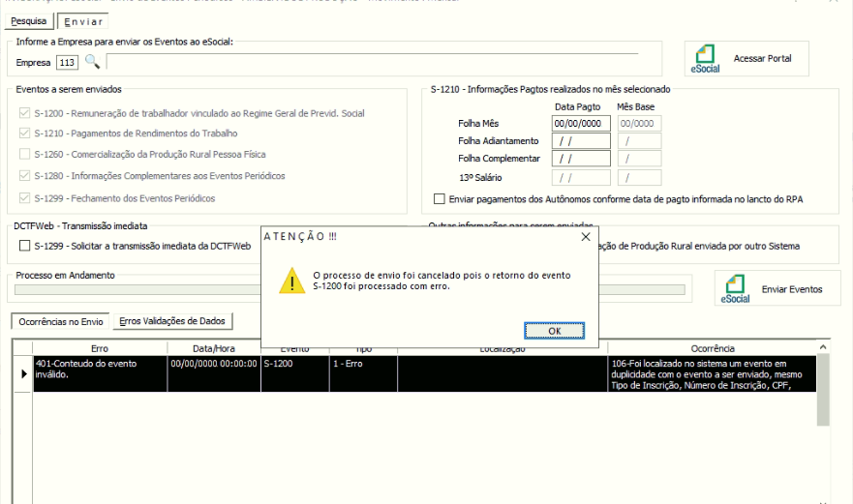Viewport: 853px width, 504px height.
Task: Open the Erros Validações de Dados tab
Action: coord(169,320)
